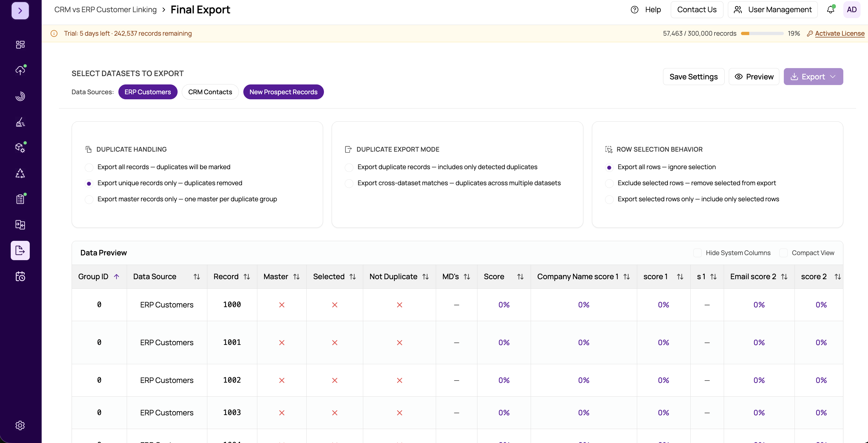The height and width of the screenshot is (443, 868).
Task: Follow the Activate License link
Action: coord(839,33)
